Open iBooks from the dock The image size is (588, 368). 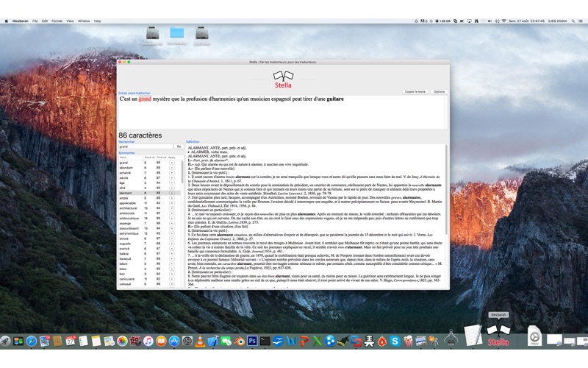click(x=161, y=341)
